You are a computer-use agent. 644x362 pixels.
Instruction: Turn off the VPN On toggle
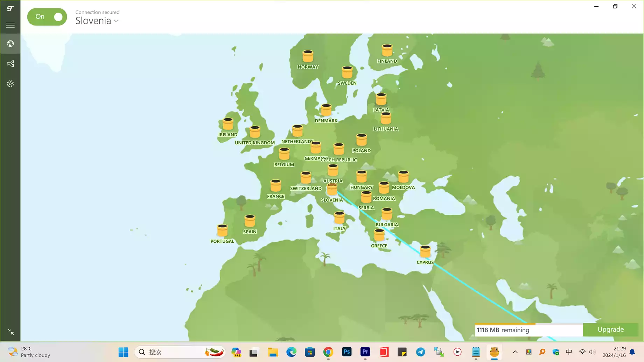[x=47, y=17]
